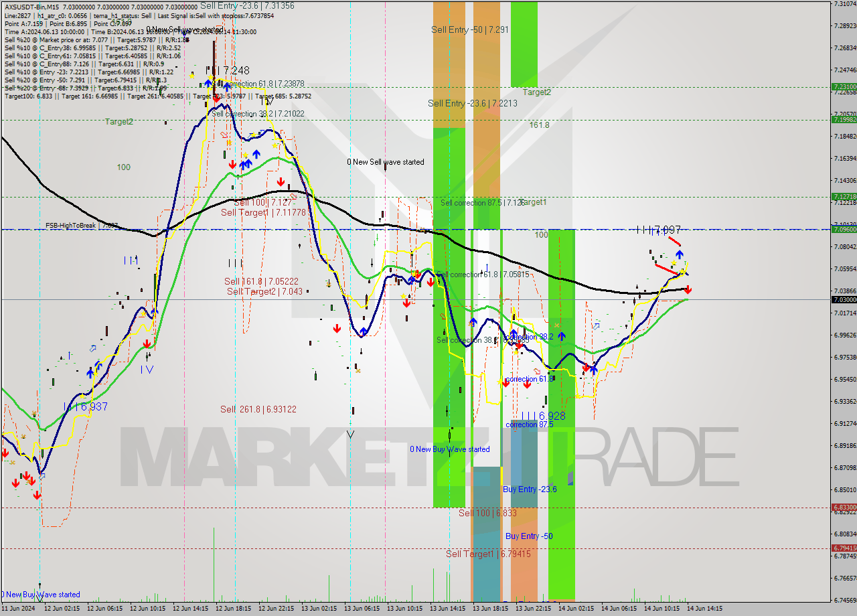
Task: Click the I V wave marker label
Action: coord(147,369)
